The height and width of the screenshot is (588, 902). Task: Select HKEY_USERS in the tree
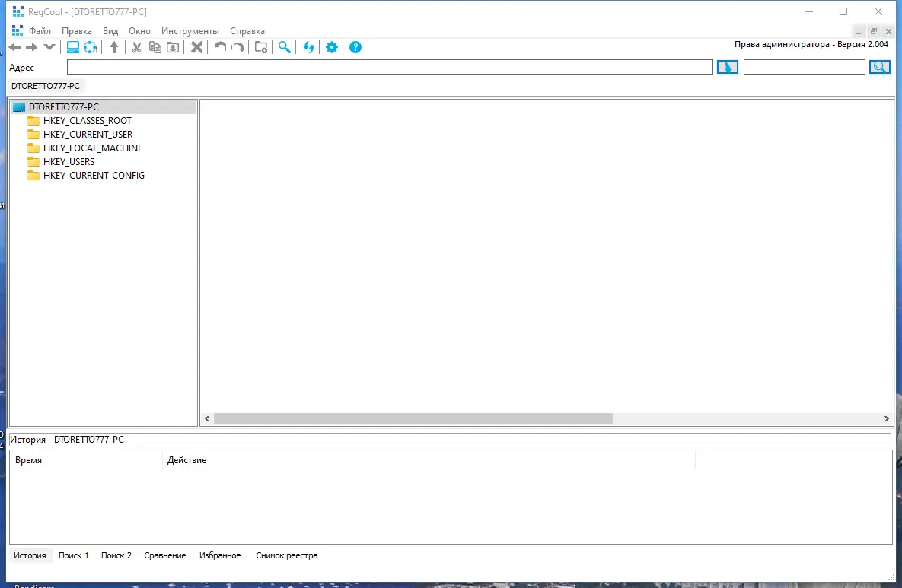point(69,162)
